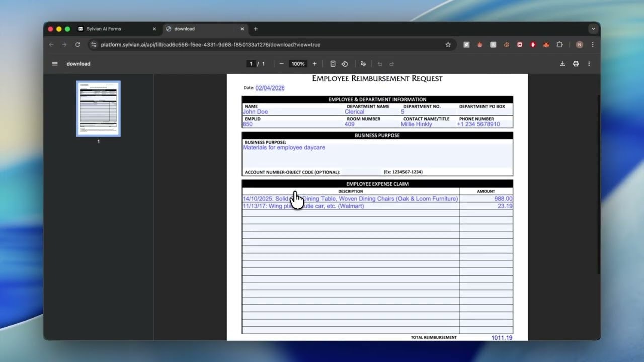Viewport: 644px width, 362px height.
Task: Click the Department No. field 5
Action: (428, 112)
